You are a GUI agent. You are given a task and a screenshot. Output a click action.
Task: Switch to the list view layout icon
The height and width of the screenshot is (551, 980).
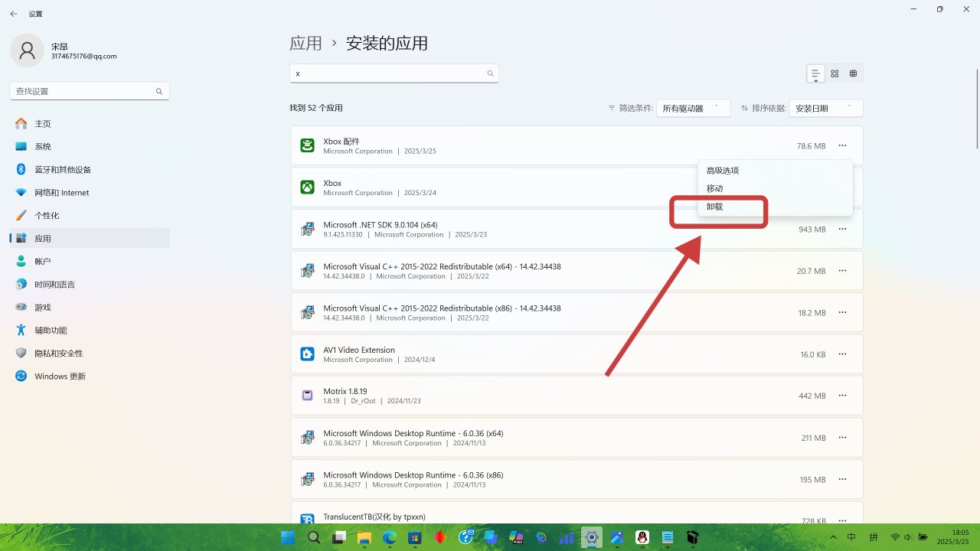click(815, 73)
